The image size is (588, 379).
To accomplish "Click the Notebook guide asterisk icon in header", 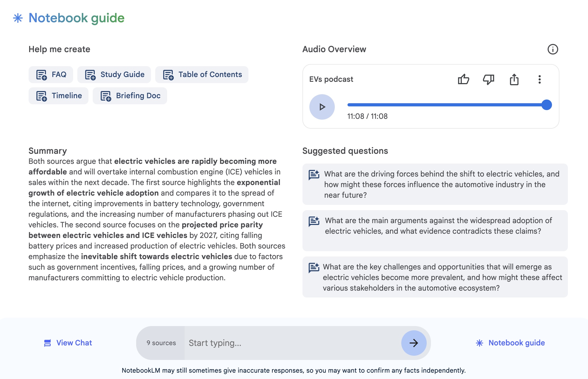I will (18, 18).
